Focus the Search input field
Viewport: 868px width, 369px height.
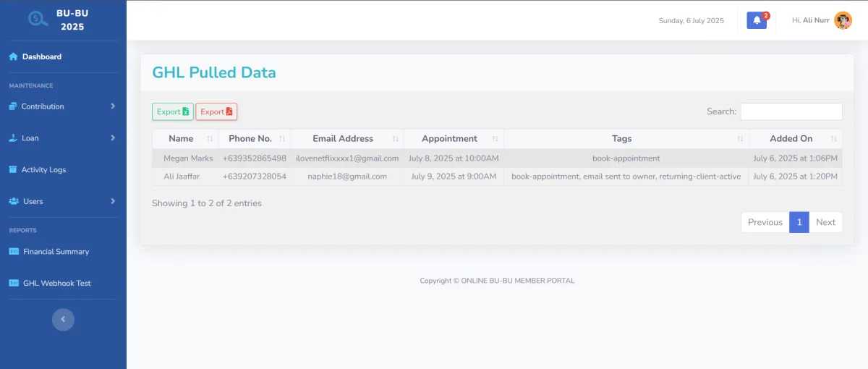click(791, 111)
